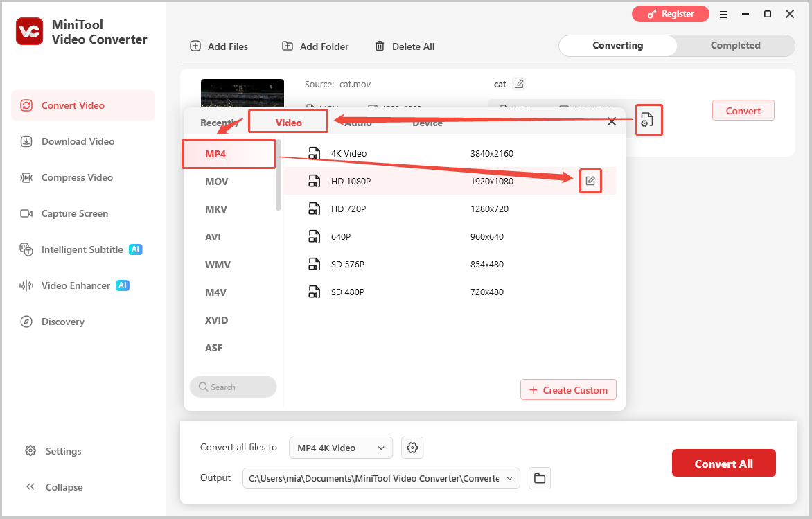Click the MiniTool Video Converter logo icon
Image resolution: width=812 pixels, height=519 pixels.
point(30,32)
